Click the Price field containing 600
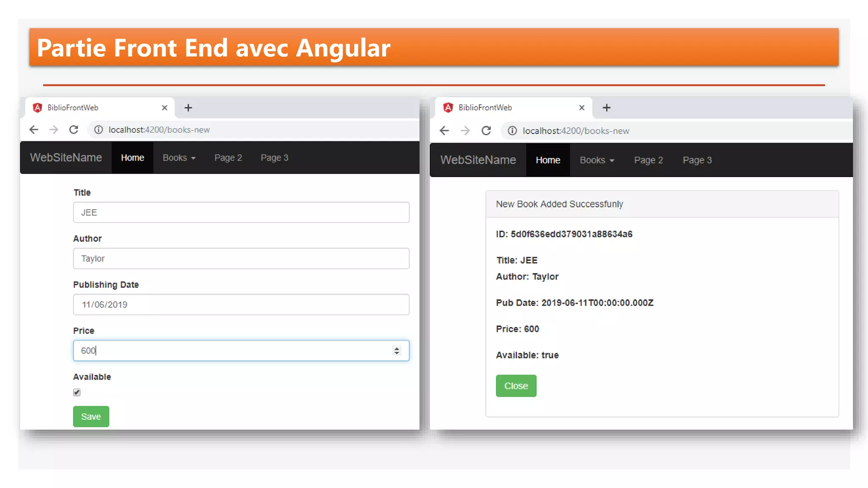Screen dimensions: 868x488 coord(241,351)
